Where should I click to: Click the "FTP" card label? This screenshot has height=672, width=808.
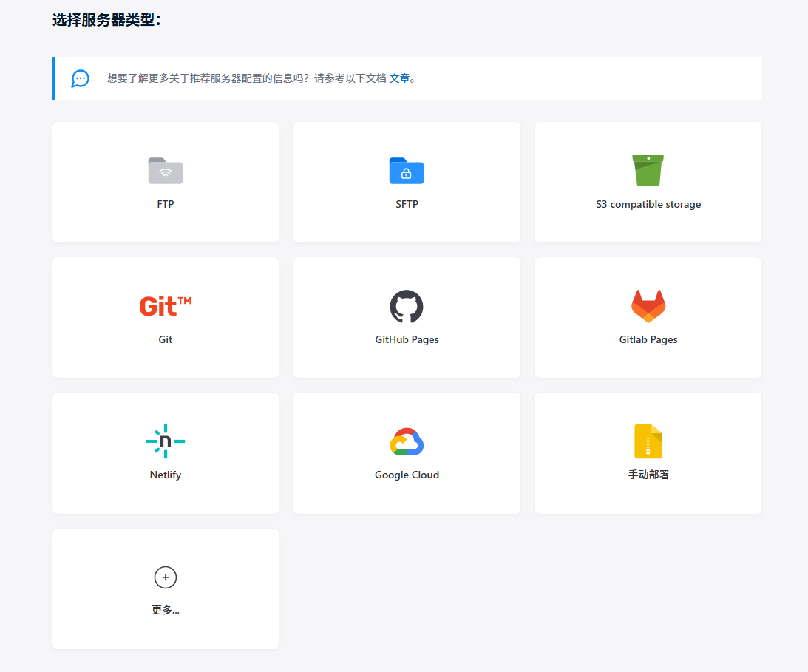pos(166,205)
